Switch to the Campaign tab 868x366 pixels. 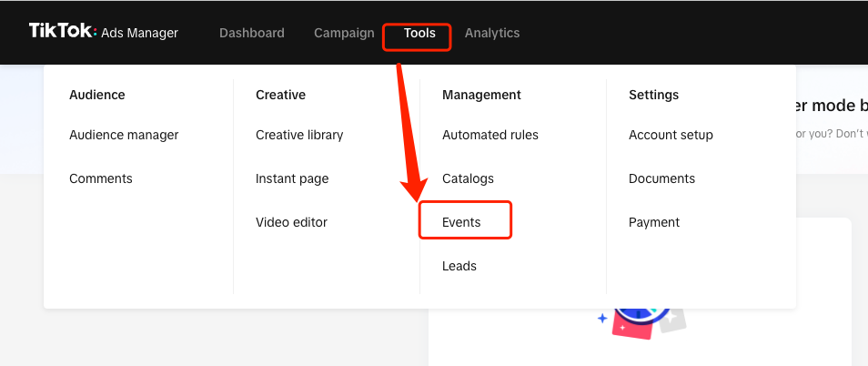(x=344, y=33)
